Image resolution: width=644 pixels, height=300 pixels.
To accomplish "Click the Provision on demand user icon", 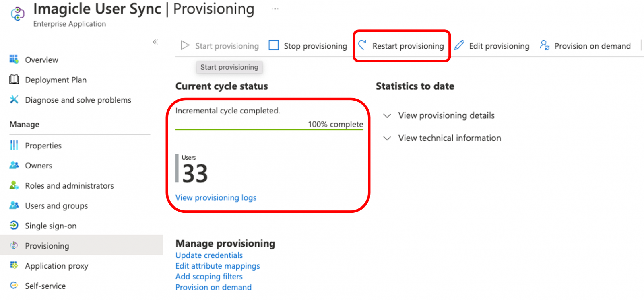I will pos(545,45).
